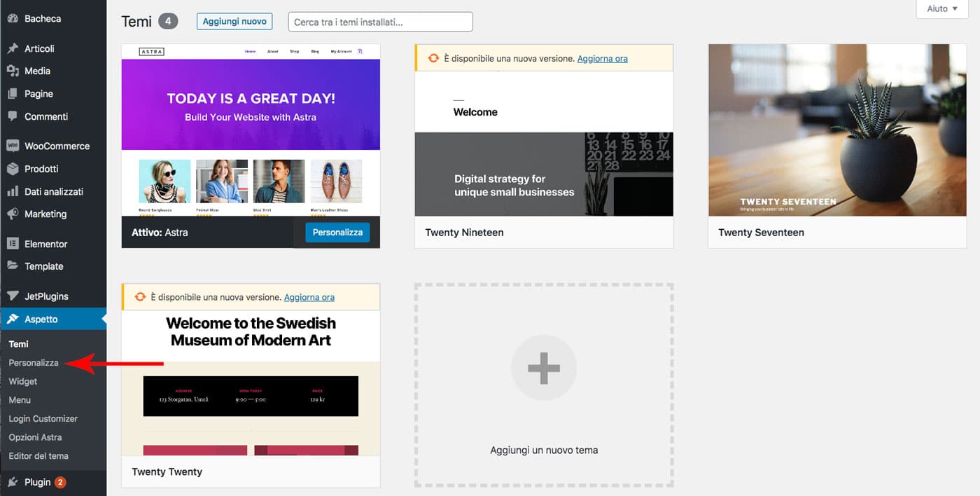980x496 pixels.
Task: Click the update icon on Twenty Nineteen notice
Action: tap(433, 58)
